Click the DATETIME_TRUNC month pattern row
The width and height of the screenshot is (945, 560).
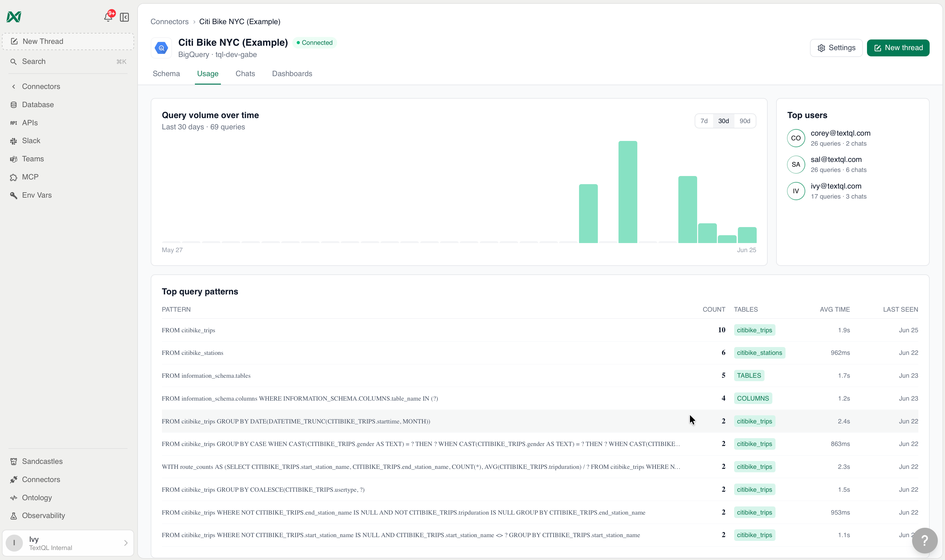540,422
